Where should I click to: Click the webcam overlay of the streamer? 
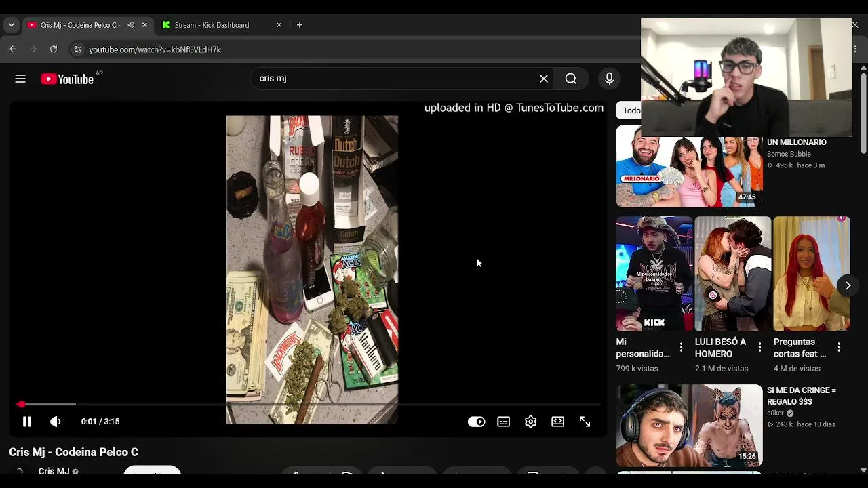(747, 77)
